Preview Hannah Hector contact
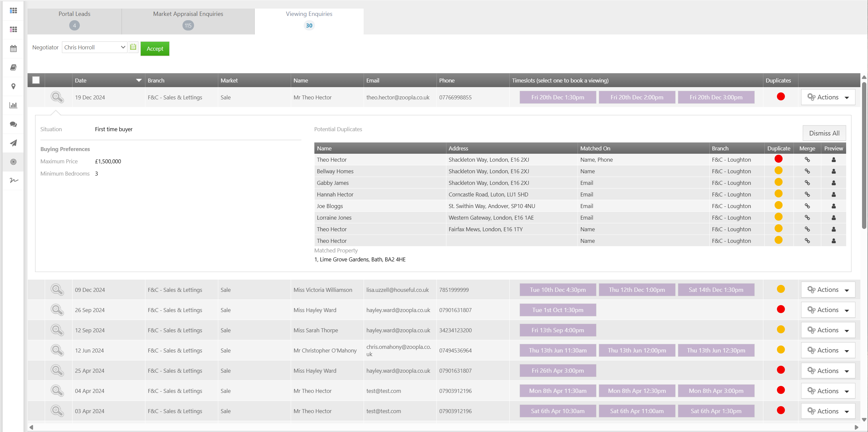Image resolution: width=868 pixels, height=432 pixels. point(834,194)
